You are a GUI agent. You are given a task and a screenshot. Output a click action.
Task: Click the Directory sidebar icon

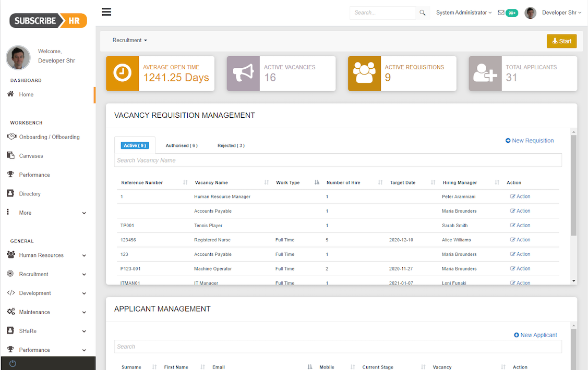pos(12,193)
